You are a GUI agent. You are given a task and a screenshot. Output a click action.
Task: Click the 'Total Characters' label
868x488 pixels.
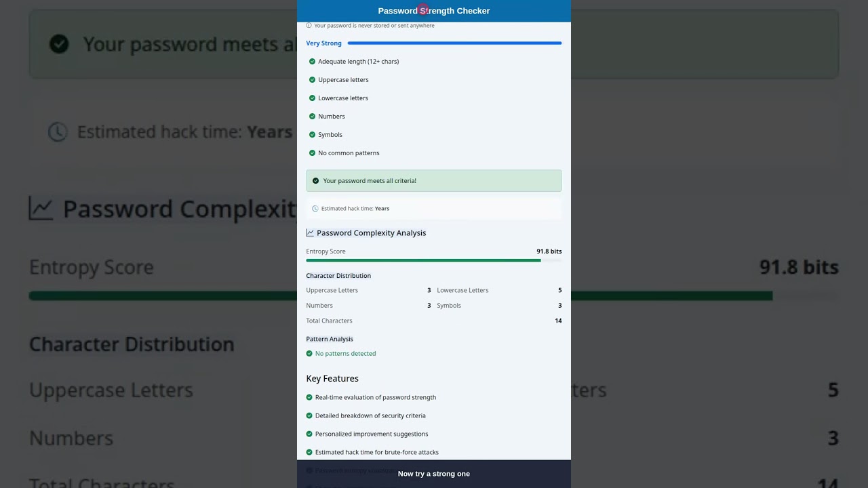[329, 321]
